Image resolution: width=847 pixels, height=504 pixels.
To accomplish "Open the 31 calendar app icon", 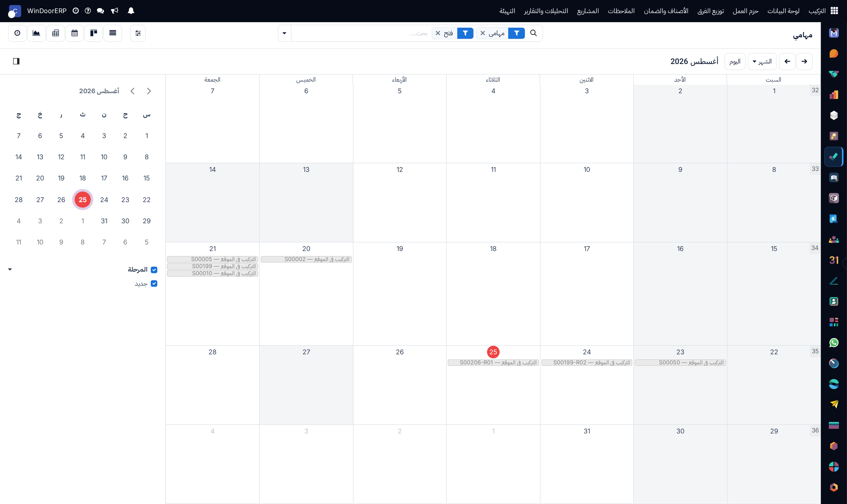I will click(x=834, y=260).
